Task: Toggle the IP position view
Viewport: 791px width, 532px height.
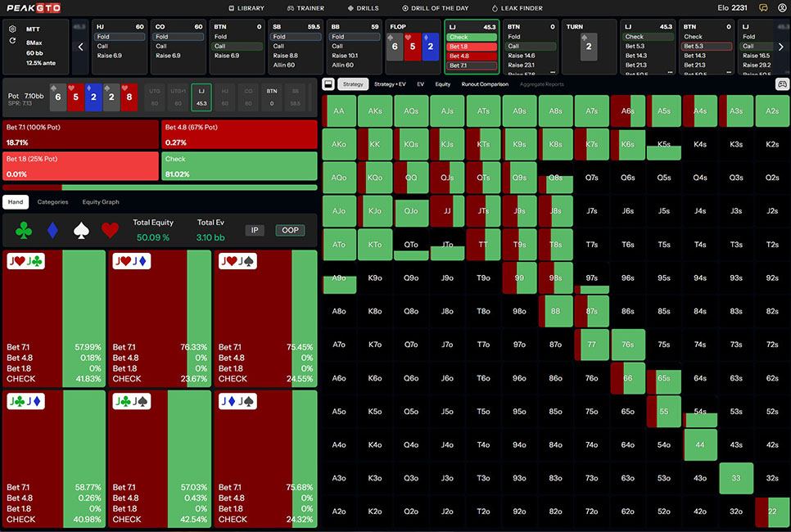Action: pyautogui.click(x=256, y=230)
